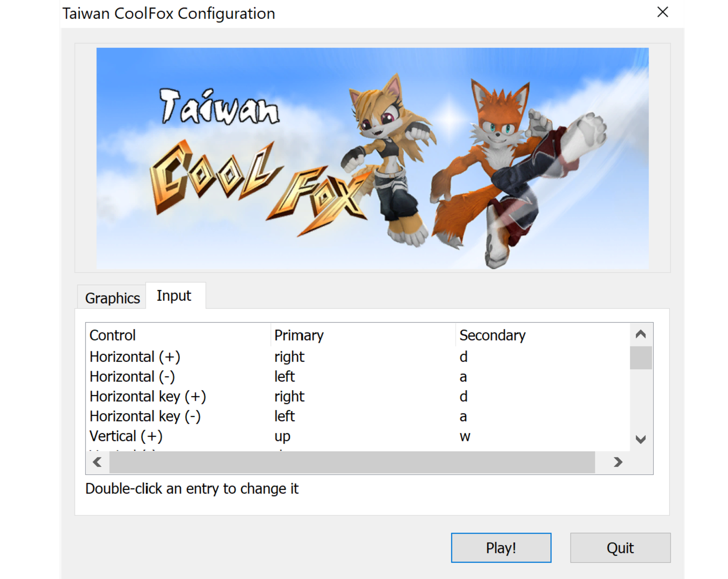The height and width of the screenshot is (579, 728).
Task: Switch to the Graphics tab
Action: [x=112, y=298]
